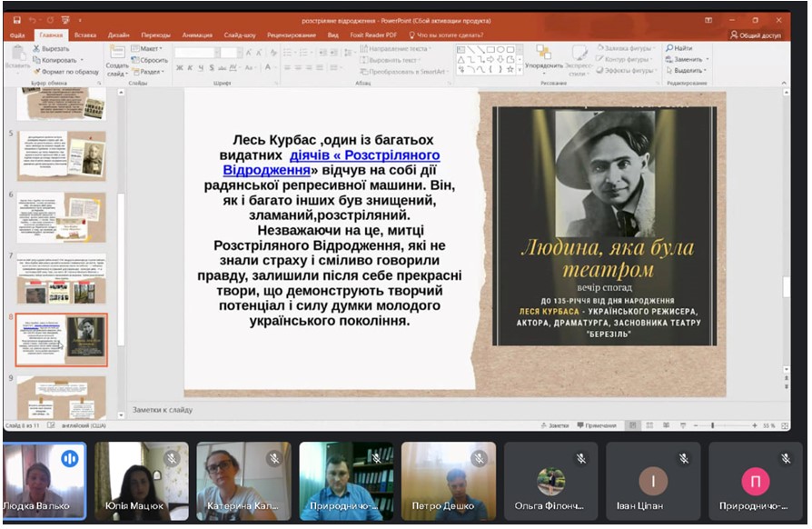
Task: Click the ribbon display options icon
Action: click(x=708, y=20)
